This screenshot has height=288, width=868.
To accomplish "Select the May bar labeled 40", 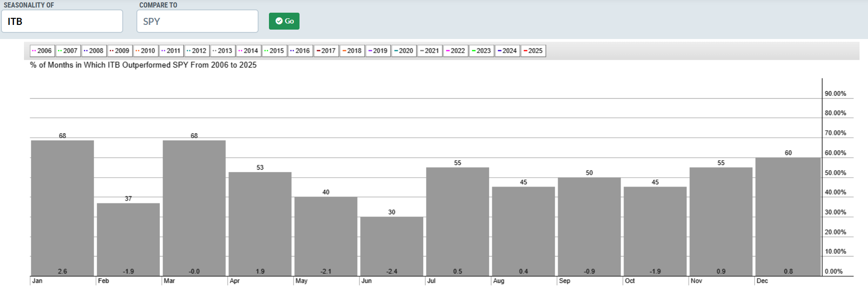I will 326,236.
